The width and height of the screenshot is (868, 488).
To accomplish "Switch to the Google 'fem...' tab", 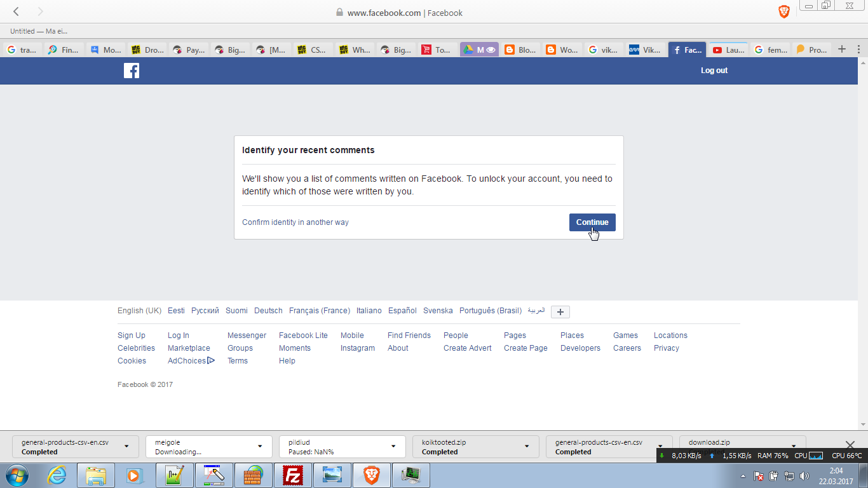I will coord(770,50).
